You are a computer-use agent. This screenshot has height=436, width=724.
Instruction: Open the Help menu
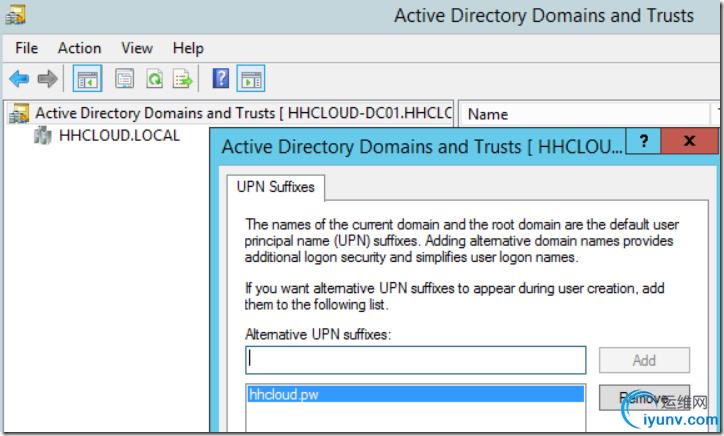tap(188, 48)
